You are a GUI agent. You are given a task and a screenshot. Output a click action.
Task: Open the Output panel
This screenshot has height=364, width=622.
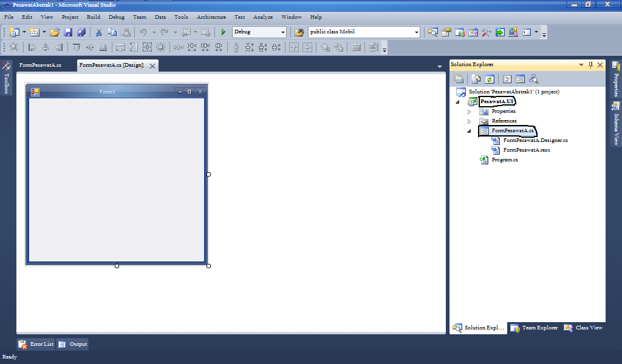73,344
